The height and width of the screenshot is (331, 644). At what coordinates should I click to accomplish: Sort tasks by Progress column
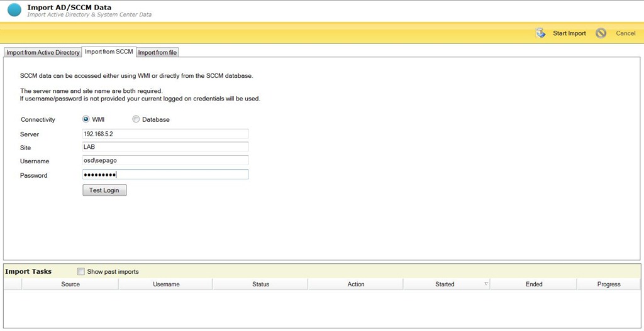609,284
